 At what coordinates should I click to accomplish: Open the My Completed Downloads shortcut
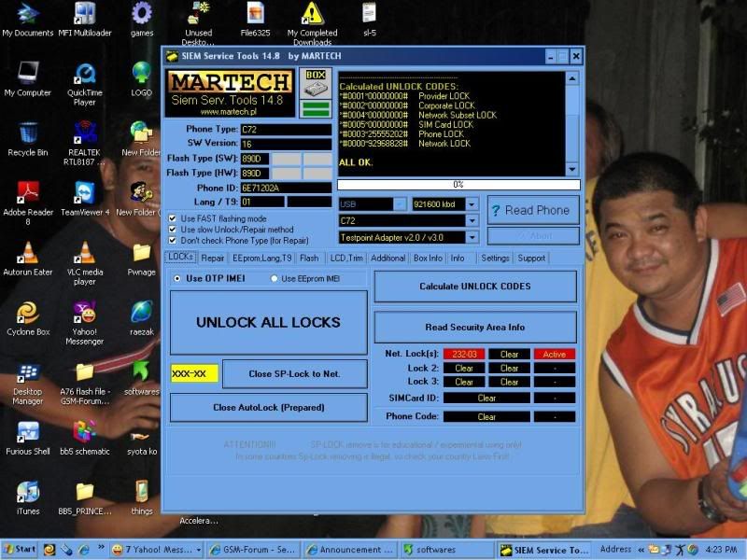pyautogui.click(x=313, y=22)
